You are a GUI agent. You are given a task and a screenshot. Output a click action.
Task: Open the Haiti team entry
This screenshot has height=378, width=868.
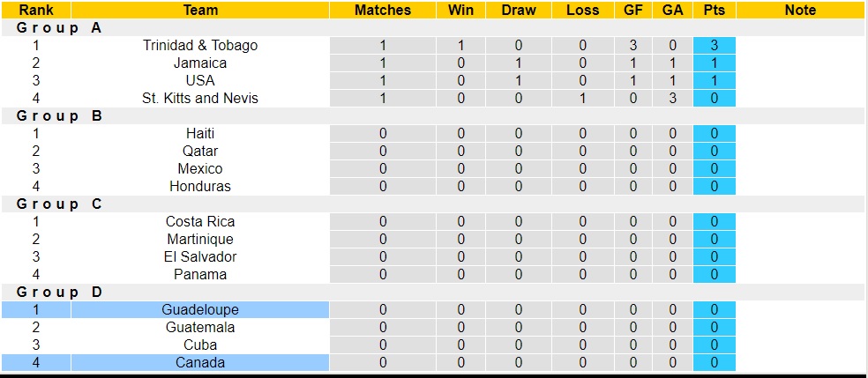[x=200, y=133]
